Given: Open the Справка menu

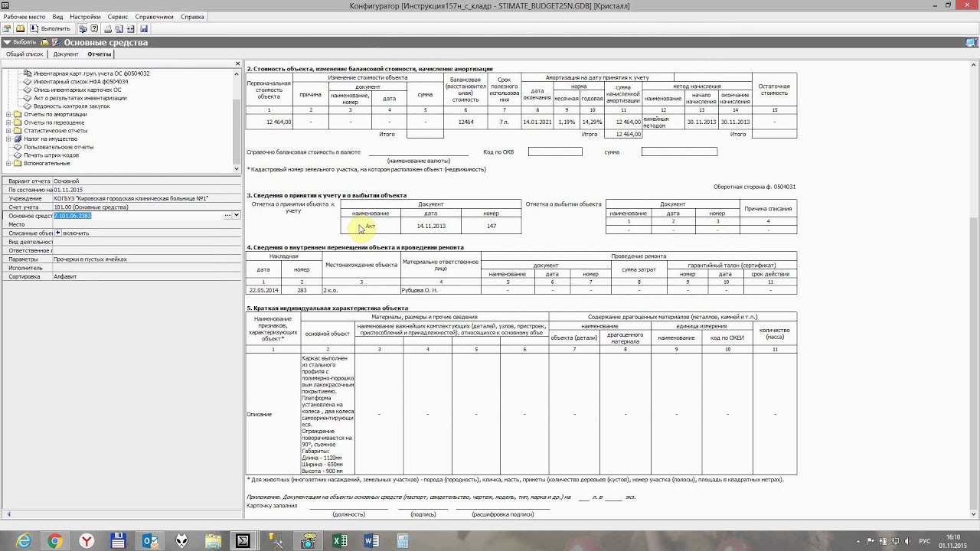Looking at the screenshot, I should tap(192, 16).
